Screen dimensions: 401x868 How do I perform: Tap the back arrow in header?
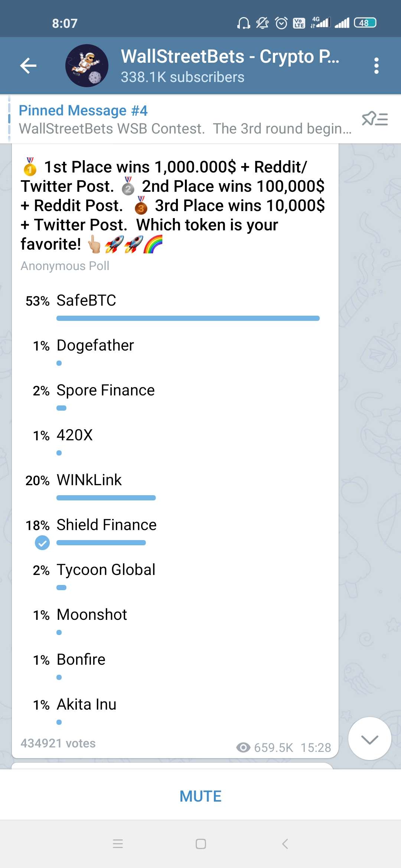28,66
